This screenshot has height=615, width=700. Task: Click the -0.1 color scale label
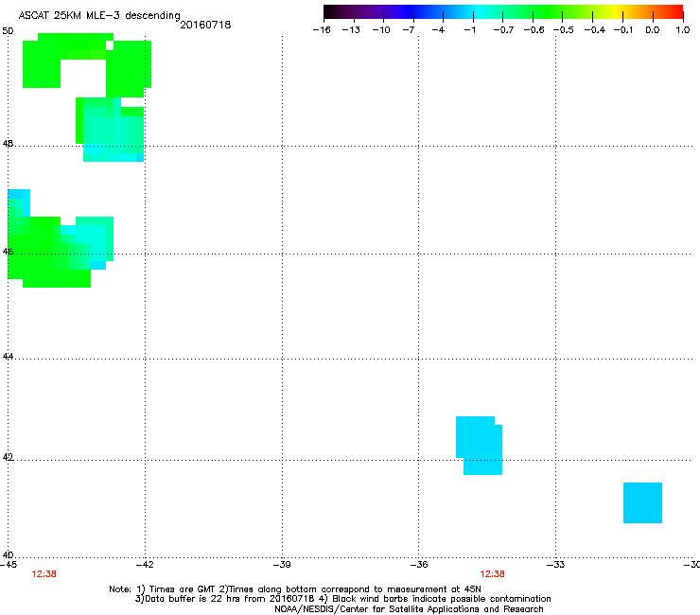[623, 30]
